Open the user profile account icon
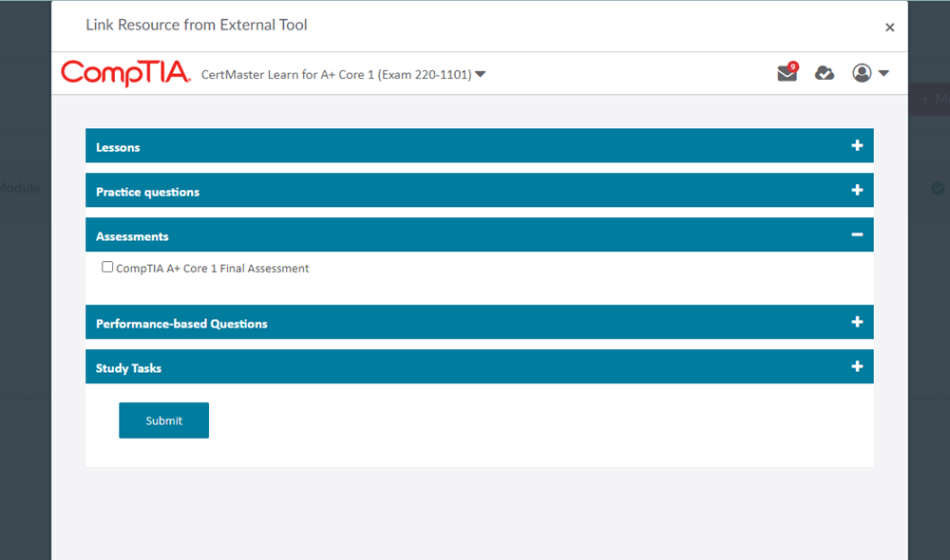Image resolution: width=950 pixels, height=560 pixels. pyautogui.click(x=862, y=73)
